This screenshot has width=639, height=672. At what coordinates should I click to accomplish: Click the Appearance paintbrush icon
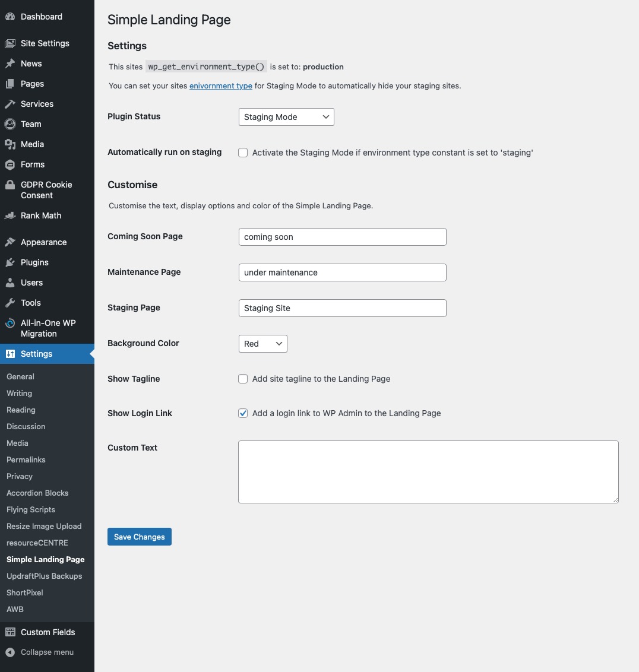(10, 242)
